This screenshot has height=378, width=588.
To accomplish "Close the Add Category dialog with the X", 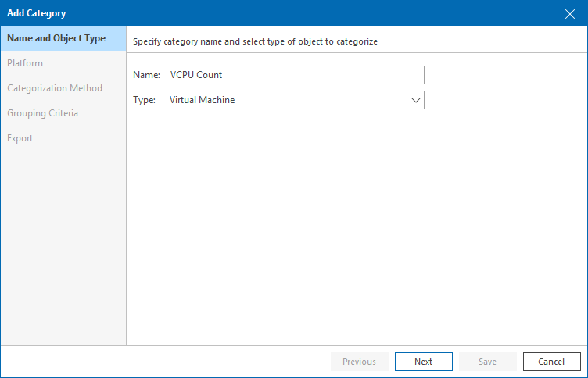I will [570, 13].
